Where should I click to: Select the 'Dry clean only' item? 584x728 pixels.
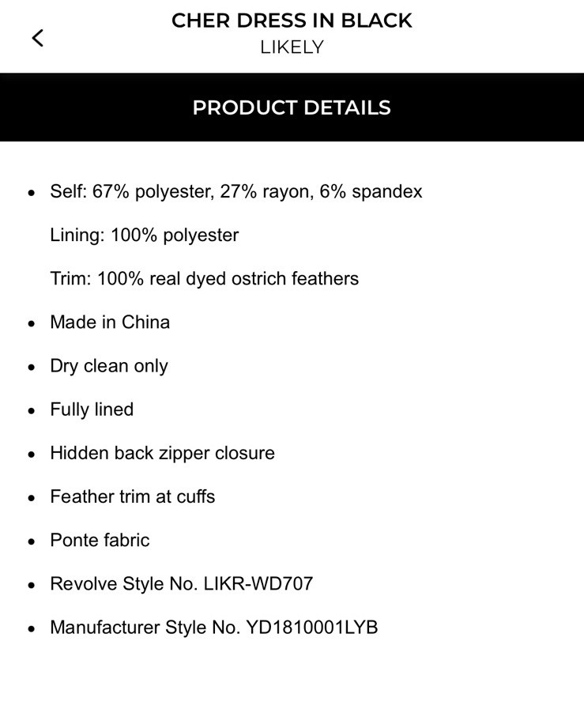click(x=109, y=366)
